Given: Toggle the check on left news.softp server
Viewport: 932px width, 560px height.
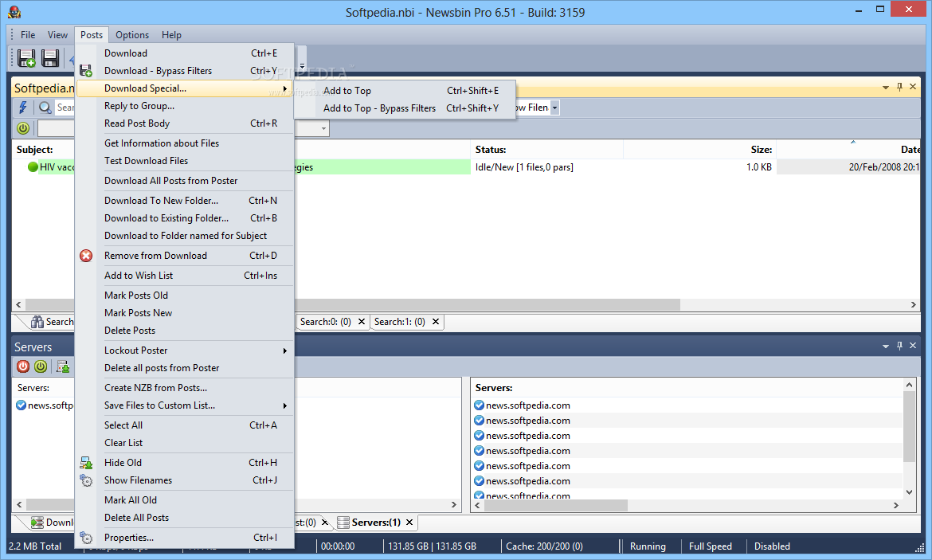Looking at the screenshot, I should 21,405.
